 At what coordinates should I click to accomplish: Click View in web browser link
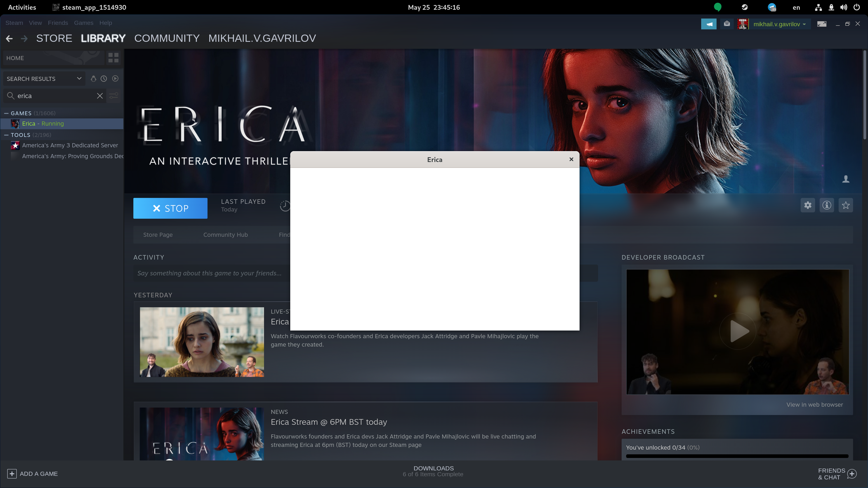(814, 405)
